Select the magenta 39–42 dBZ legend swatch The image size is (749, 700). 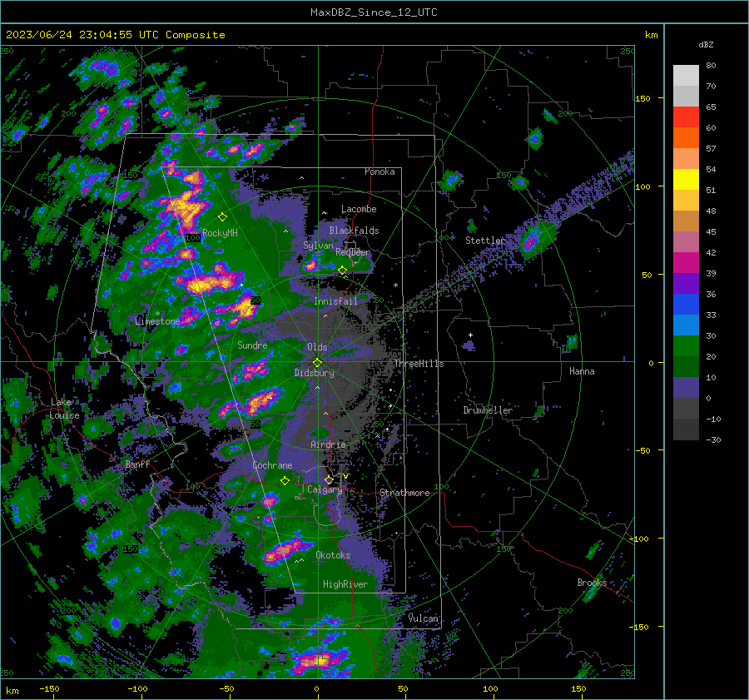[686, 263]
